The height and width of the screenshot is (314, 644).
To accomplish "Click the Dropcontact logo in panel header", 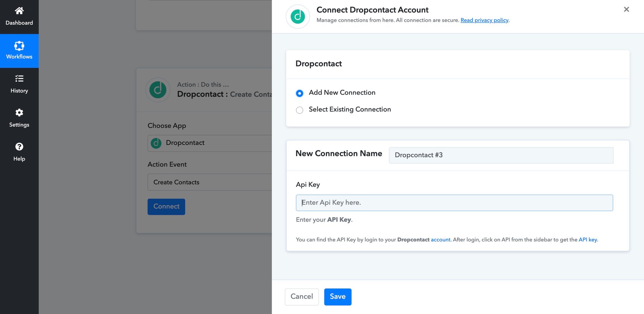I will click(x=298, y=16).
